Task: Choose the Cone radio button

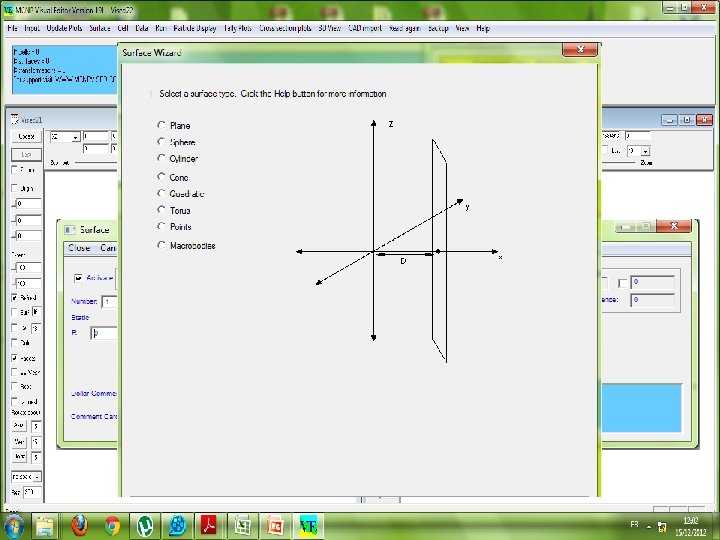Action: pos(161,177)
